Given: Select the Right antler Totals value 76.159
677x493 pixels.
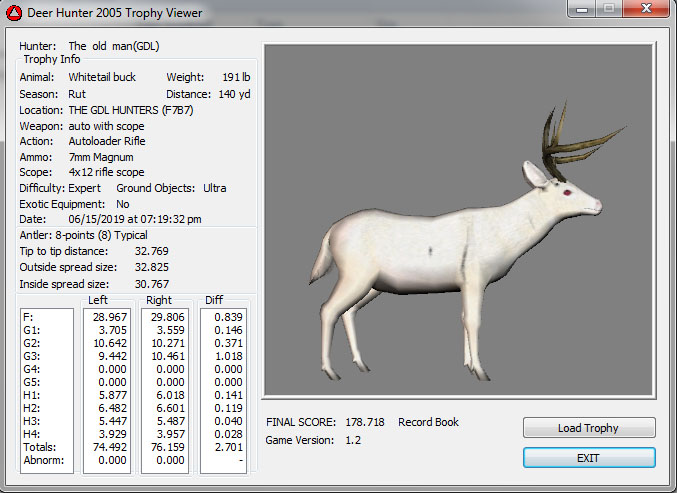Looking at the screenshot, I should (164, 448).
